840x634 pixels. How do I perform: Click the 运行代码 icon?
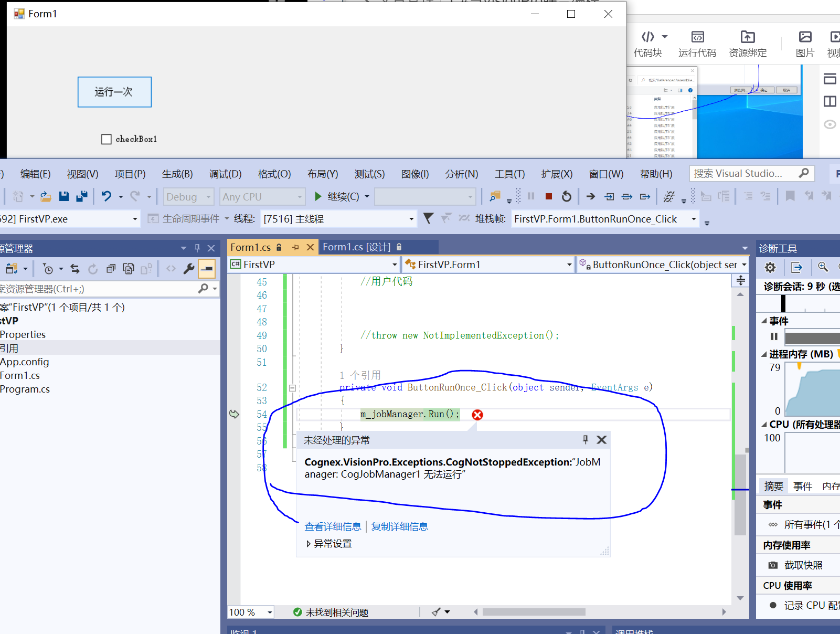(x=697, y=44)
